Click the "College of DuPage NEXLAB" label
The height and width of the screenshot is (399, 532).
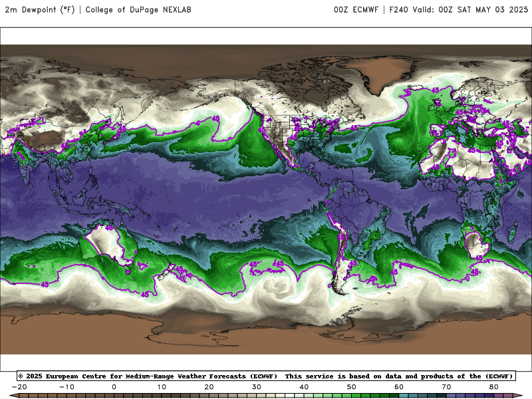pos(138,9)
